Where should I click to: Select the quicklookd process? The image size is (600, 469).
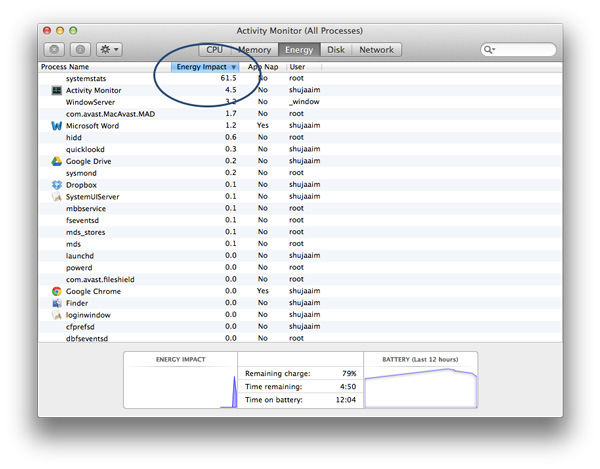tap(300, 149)
